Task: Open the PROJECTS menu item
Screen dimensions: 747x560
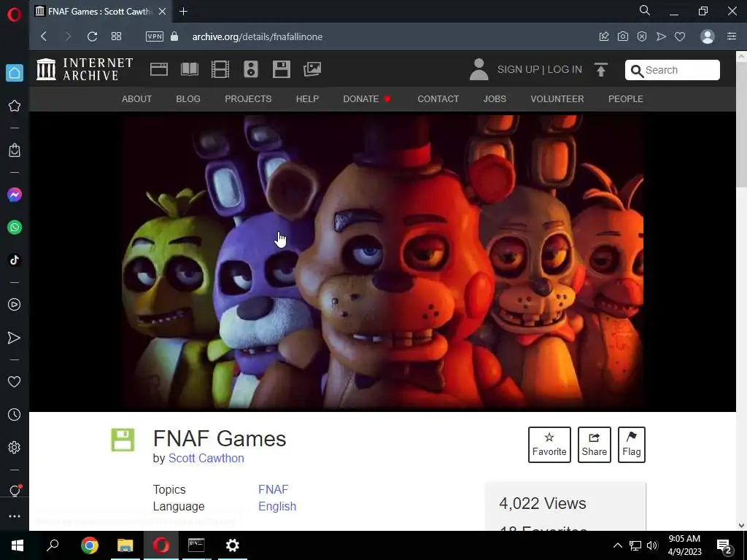Action: point(248,99)
